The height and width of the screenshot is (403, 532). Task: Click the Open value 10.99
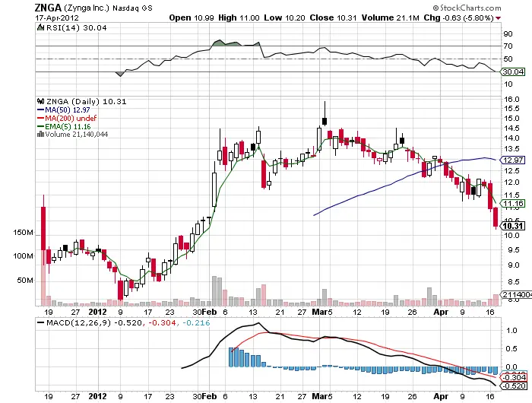click(204, 18)
